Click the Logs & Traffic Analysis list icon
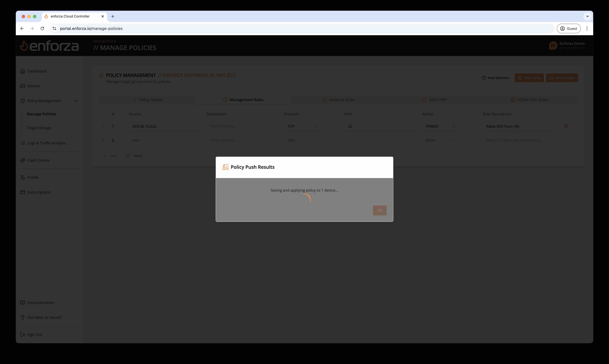Viewport: 609px width, 364px height. (x=23, y=143)
